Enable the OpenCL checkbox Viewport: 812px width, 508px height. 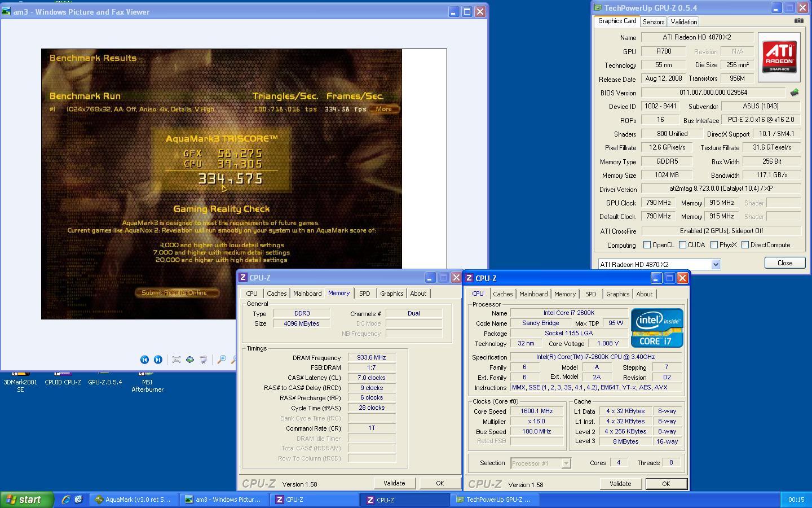647,245
